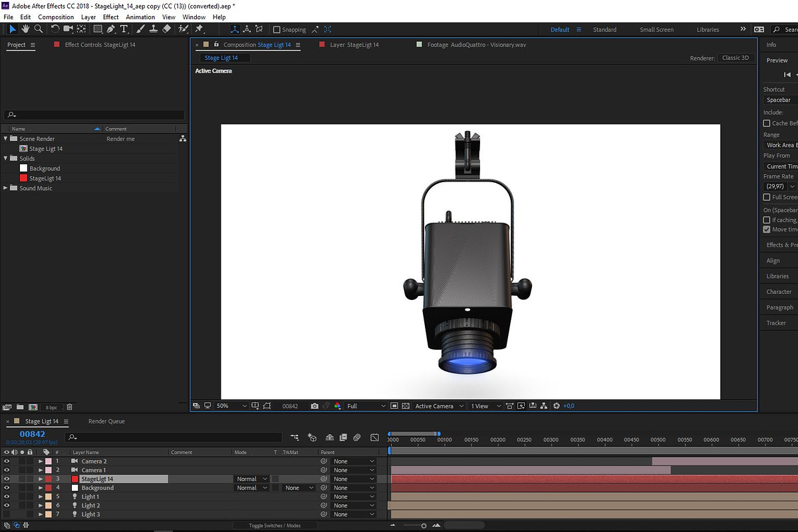Enable the Snapping checkbox
798x532 pixels.
(x=277, y=30)
